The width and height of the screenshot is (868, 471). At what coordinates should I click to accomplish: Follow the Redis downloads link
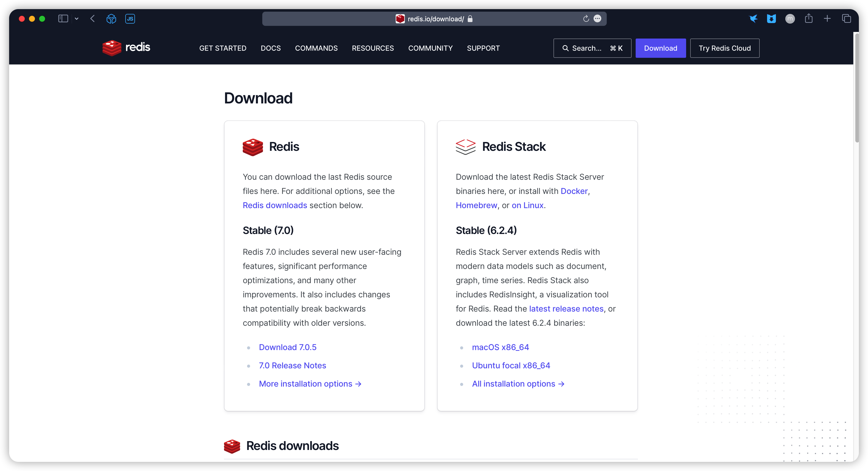click(x=275, y=205)
